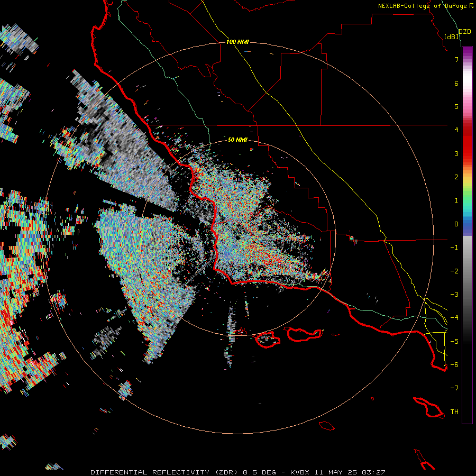Click the 2 dB label on color scale

[456, 177]
